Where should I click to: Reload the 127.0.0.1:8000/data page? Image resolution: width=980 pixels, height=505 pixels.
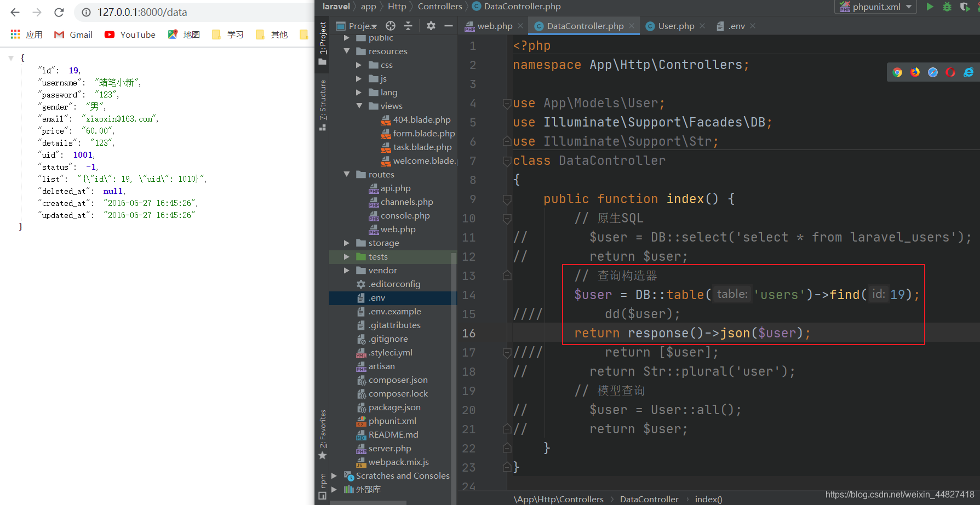(59, 12)
